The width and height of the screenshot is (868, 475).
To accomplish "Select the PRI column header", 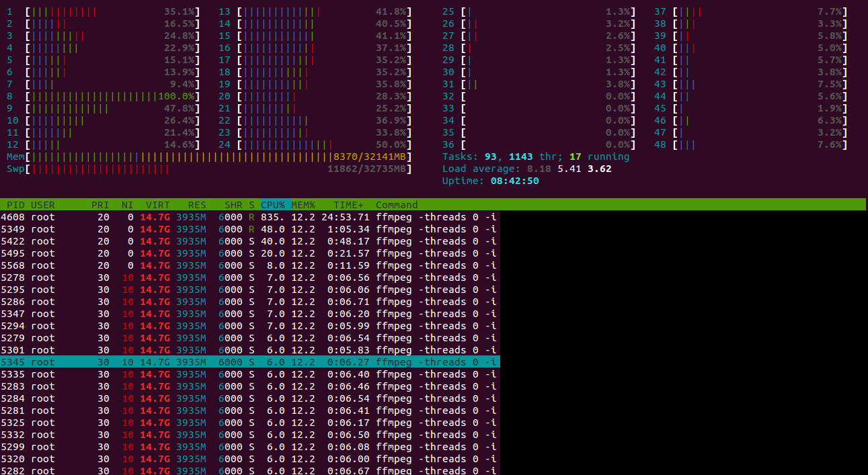I will pyautogui.click(x=100, y=205).
